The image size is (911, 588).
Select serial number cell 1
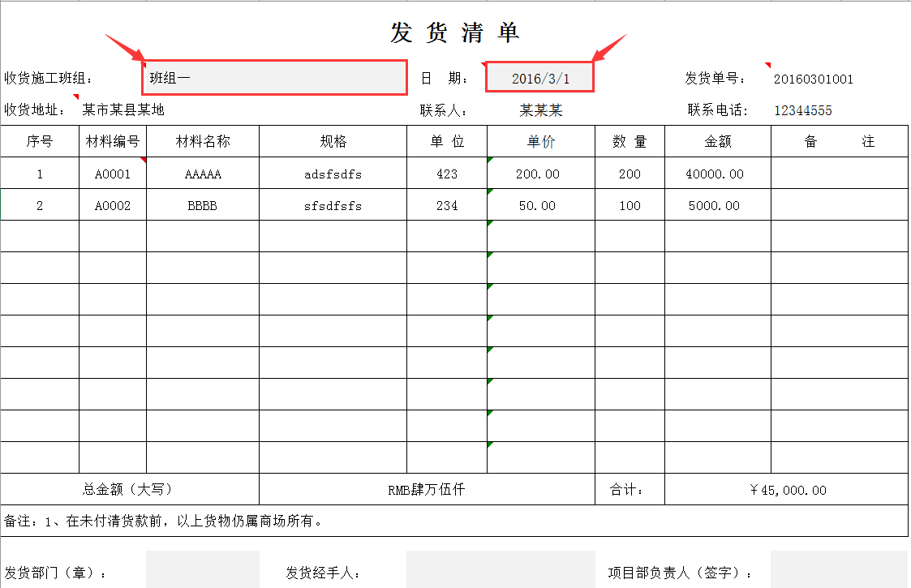pos(40,173)
